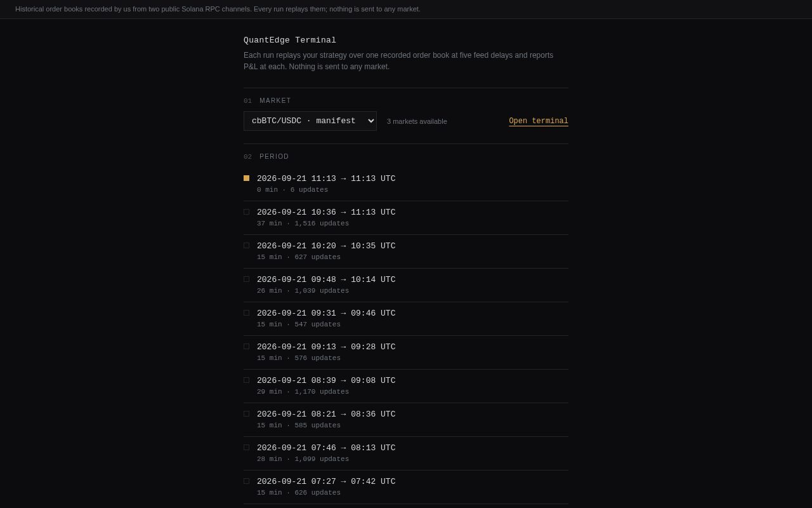Click the '26 min · 1,039 updates' detail text

(303, 291)
